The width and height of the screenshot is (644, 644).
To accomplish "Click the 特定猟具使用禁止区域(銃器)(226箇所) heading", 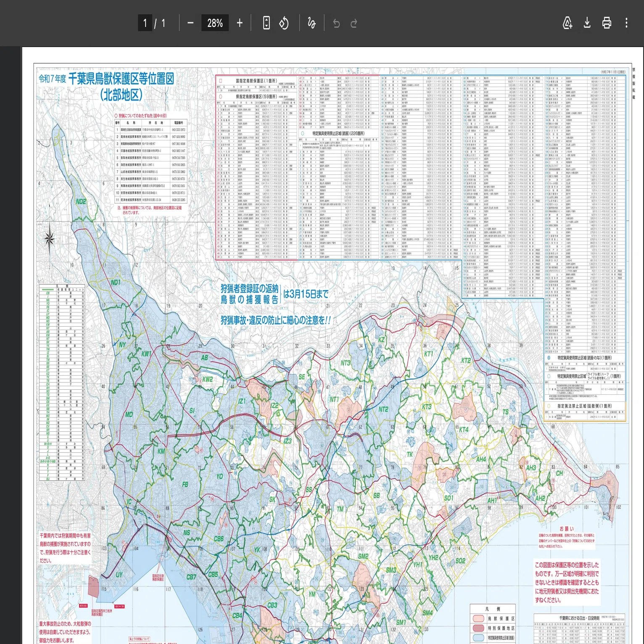I will tap(339, 134).
